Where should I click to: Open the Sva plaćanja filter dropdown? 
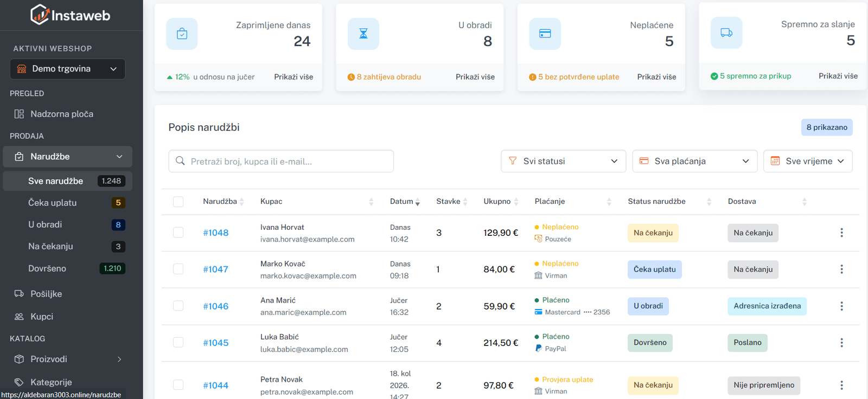click(694, 161)
